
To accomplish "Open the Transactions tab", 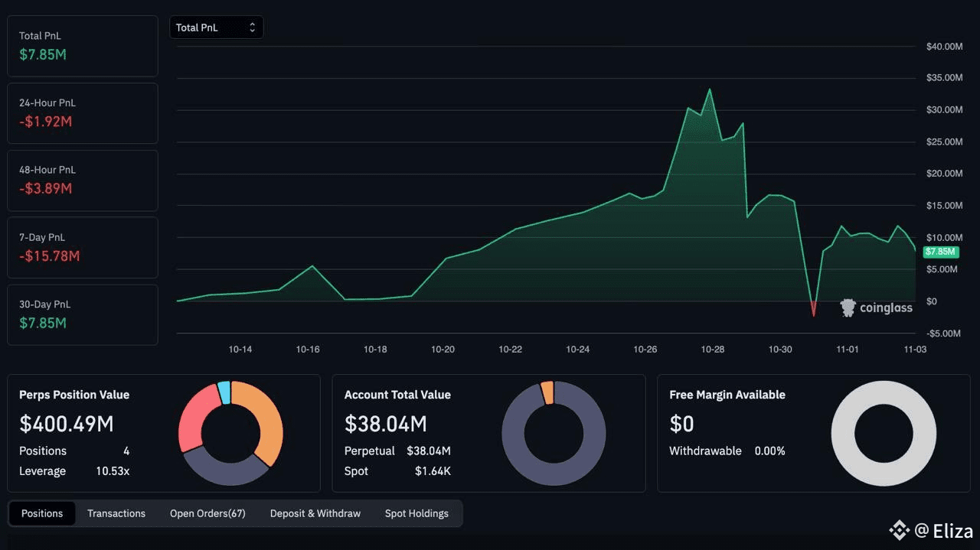I will (x=116, y=513).
